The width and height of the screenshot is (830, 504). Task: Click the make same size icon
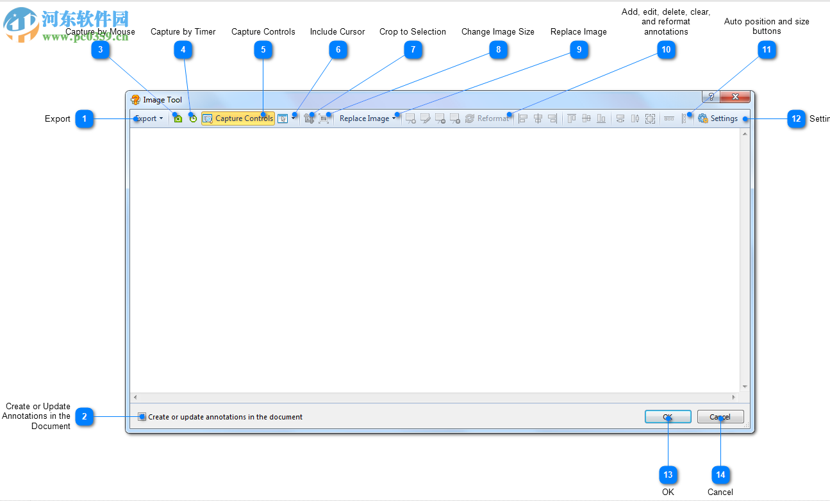(x=650, y=118)
